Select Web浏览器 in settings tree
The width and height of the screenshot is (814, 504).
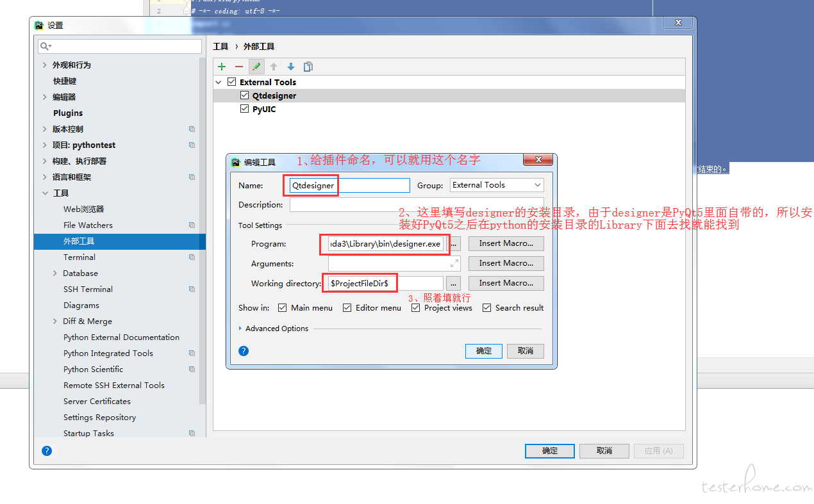83,209
